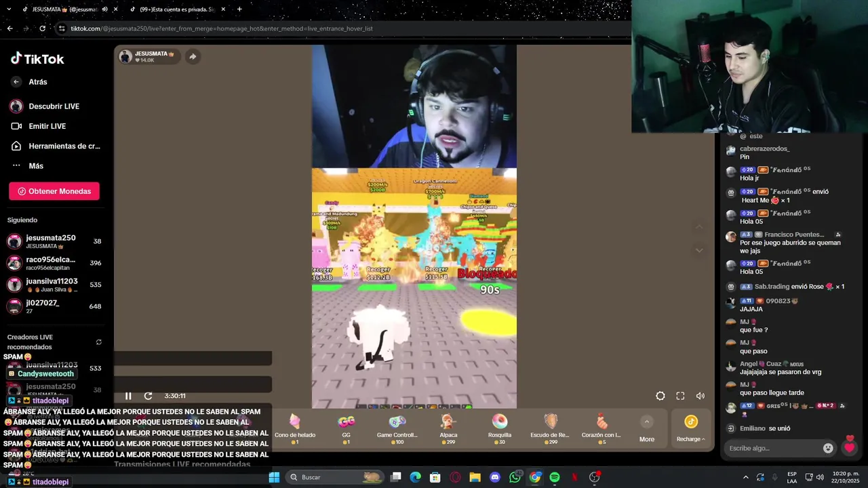Go to the next live stream
The height and width of the screenshot is (488, 868).
coord(699,250)
